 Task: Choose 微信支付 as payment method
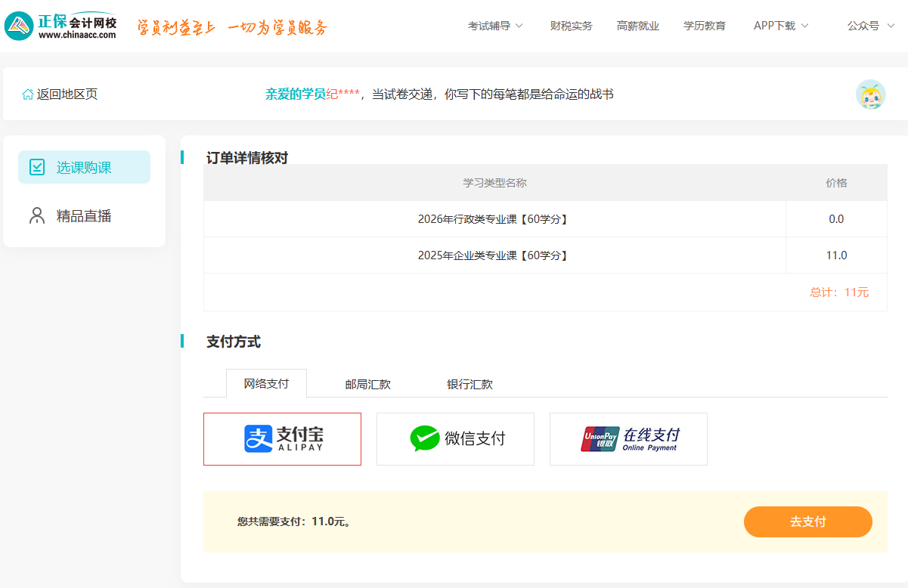point(455,439)
